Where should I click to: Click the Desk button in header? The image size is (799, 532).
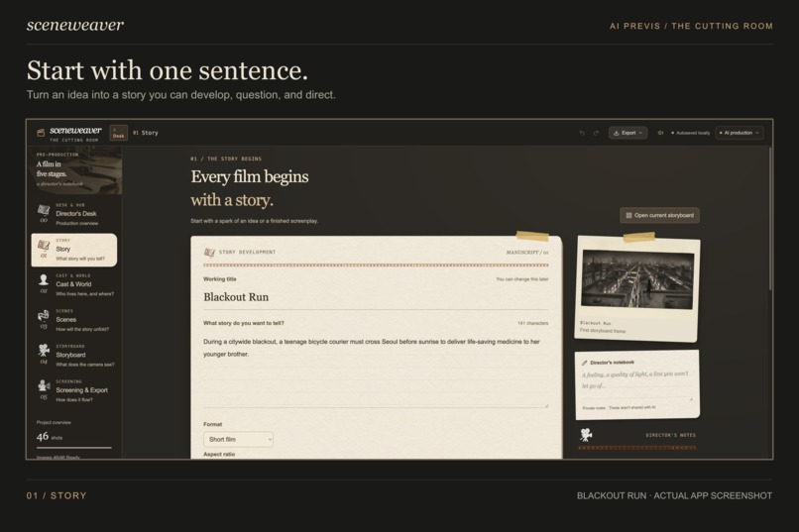pyautogui.click(x=118, y=133)
